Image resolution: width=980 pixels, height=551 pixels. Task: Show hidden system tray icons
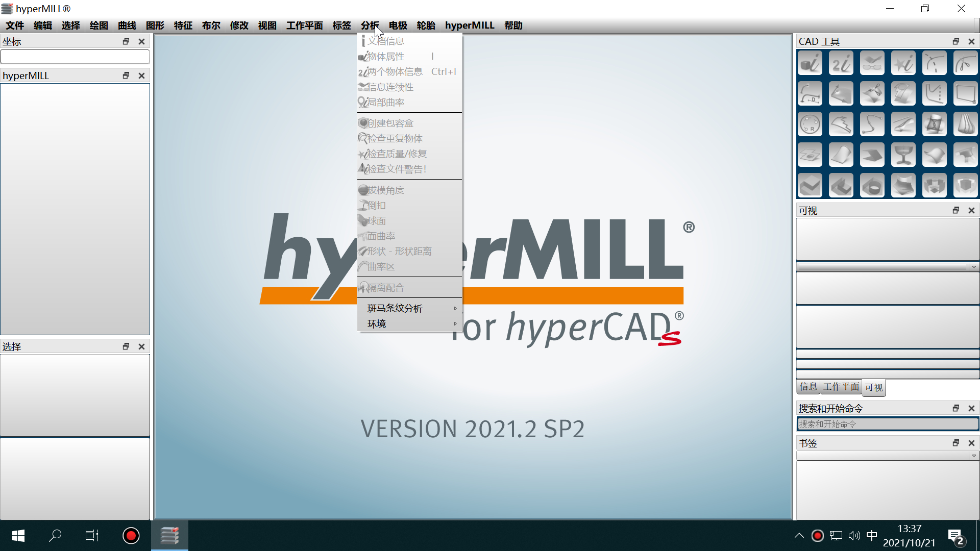[x=799, y=536]
